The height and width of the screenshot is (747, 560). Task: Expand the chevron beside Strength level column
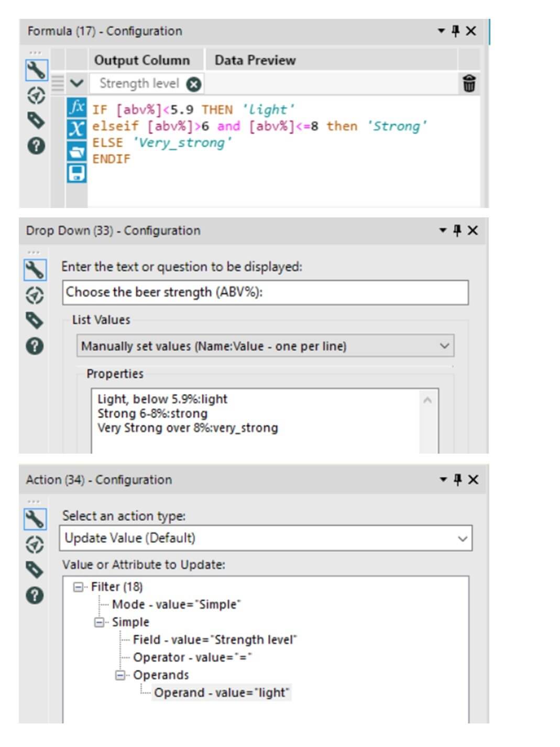point(76,84)
